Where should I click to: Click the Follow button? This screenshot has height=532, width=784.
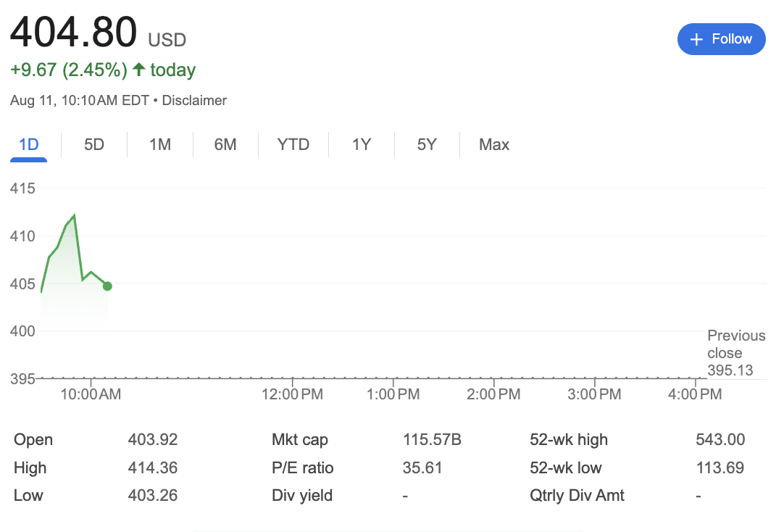722,39
